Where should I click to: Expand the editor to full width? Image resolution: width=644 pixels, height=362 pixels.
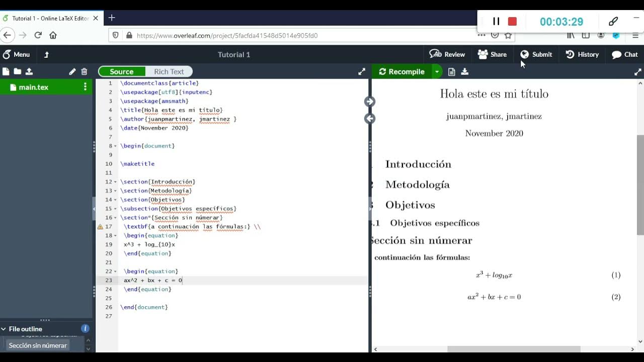[x=362, y=71]
